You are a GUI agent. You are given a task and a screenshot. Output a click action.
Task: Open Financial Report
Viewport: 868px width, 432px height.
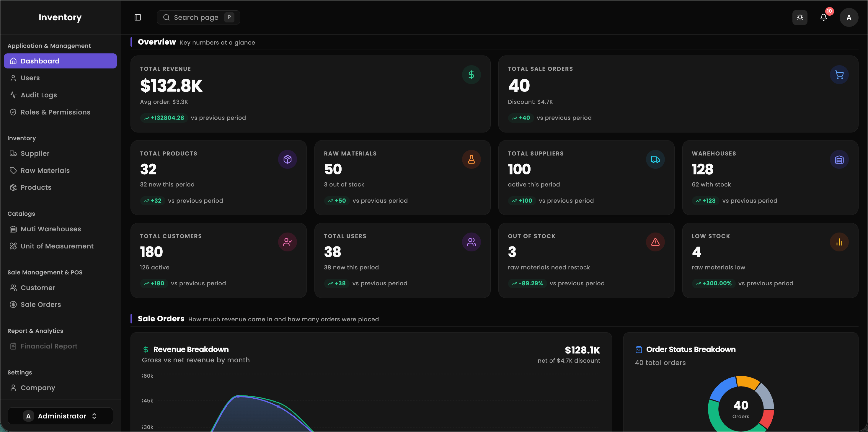click(x=60, y=346)
